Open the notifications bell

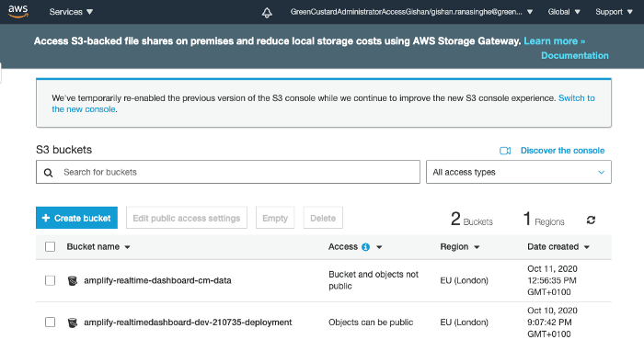pyautogui.click(x=267, y=12)
